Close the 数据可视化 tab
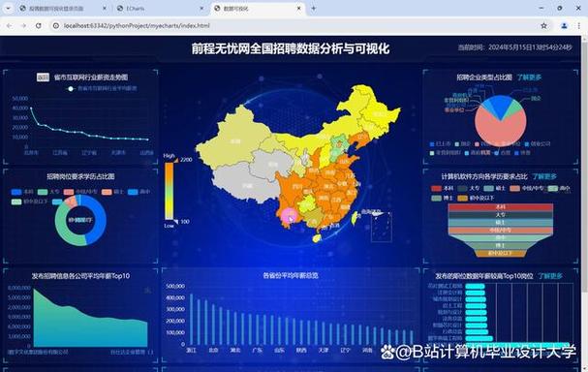This screenshot has width=588, height=372. point(299,8)
